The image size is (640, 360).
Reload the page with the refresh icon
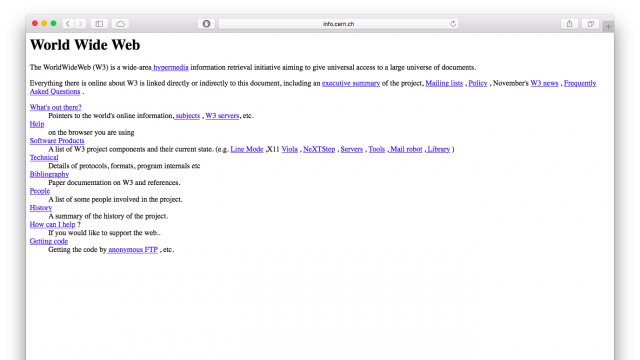[x=453, y=24]
